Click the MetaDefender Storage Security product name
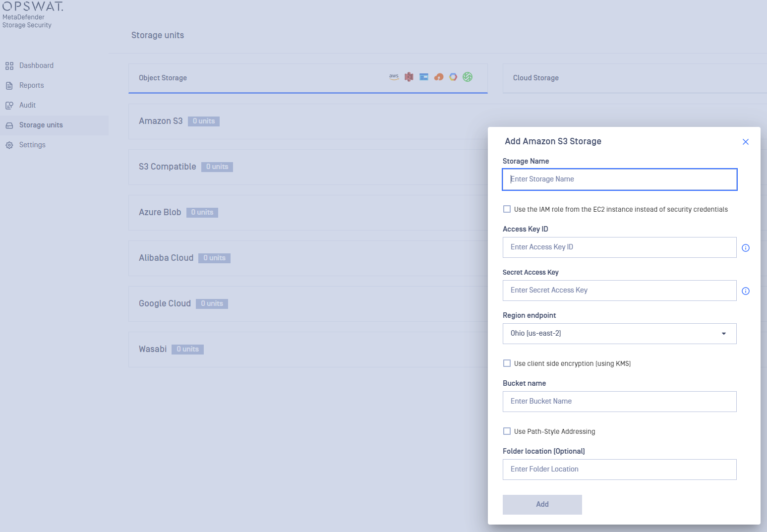767x532 pixels. click(x=27, y=21)
